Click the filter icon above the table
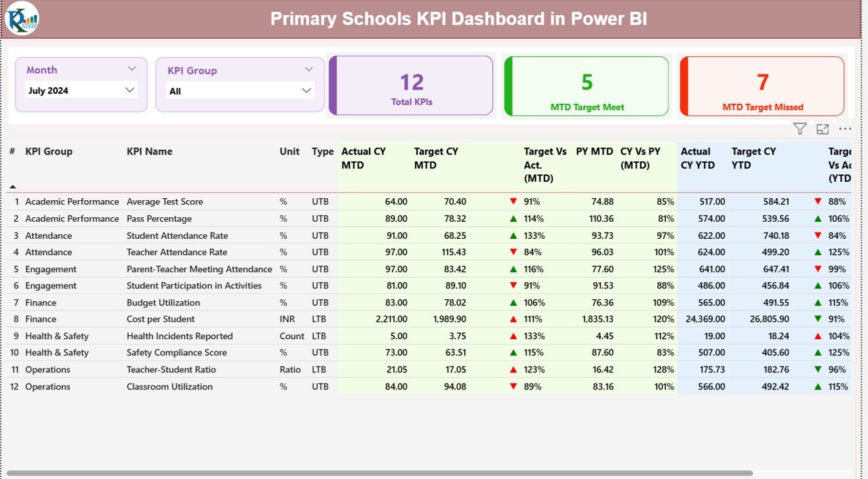The height and width of the screenshot is (479, 868). click(800, 128)
